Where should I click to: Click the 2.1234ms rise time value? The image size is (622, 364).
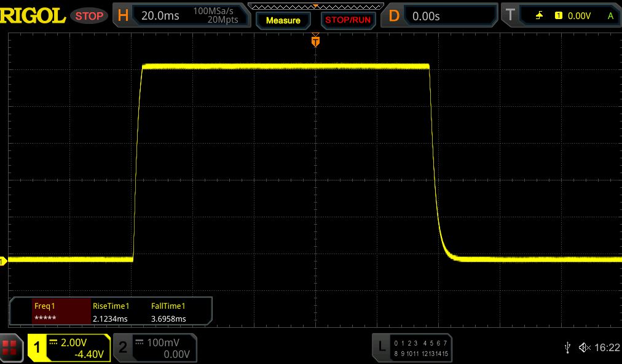[110, 319]
